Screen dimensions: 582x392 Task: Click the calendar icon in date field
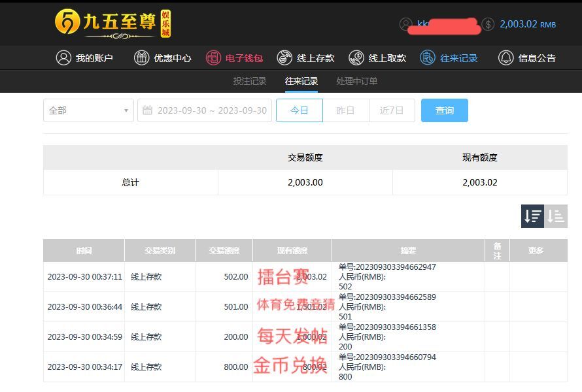(x=147, y=110)
